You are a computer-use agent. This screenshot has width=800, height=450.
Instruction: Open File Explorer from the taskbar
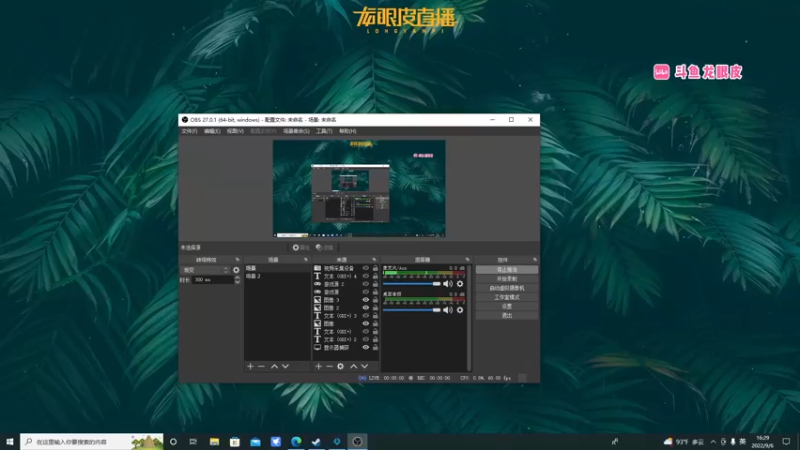(x=214, y=441)
